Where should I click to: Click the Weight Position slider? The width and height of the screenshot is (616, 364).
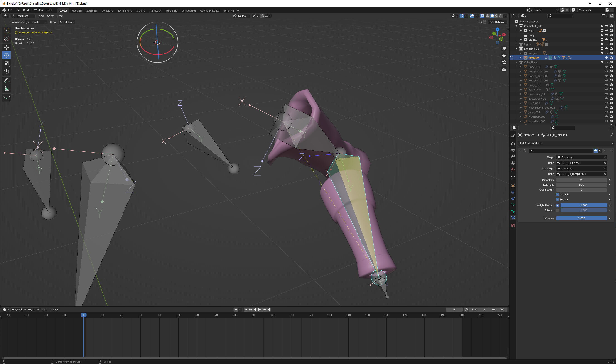584,205
